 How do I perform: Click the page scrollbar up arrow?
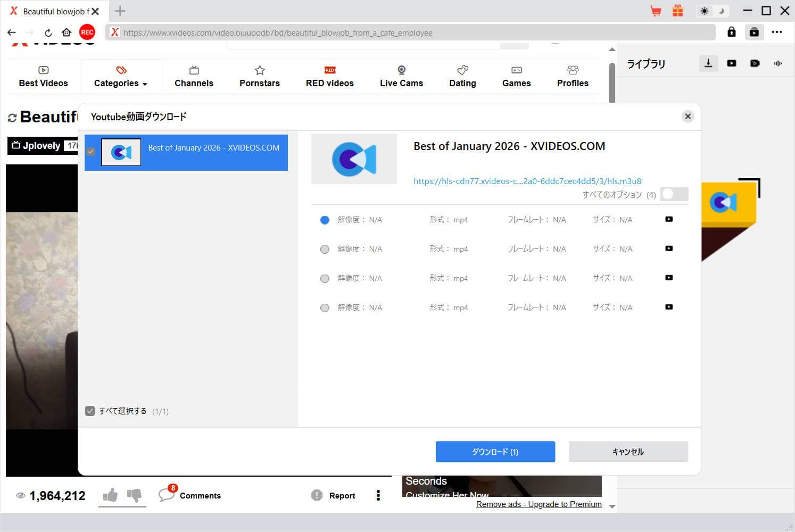tap(612, 49)
